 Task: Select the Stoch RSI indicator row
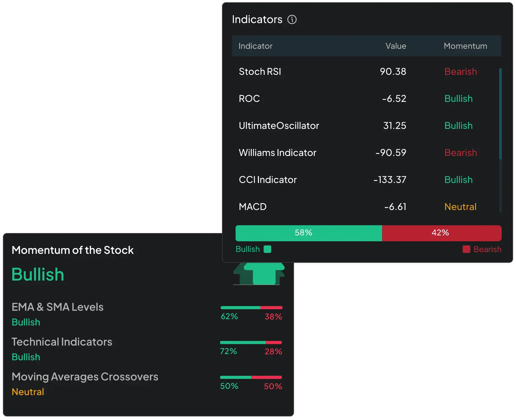pos(366,72)
